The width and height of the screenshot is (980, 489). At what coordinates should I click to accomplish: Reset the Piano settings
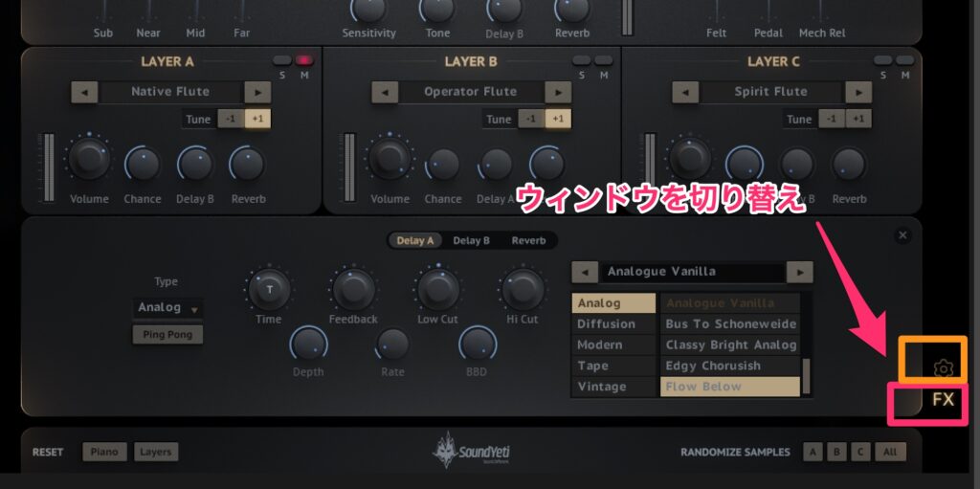(x=103, y=452)
